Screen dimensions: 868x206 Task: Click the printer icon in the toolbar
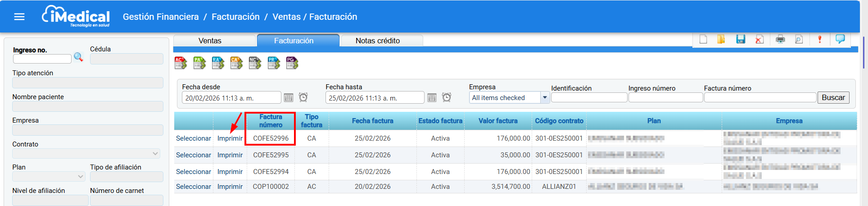click(x=780, y=40)
